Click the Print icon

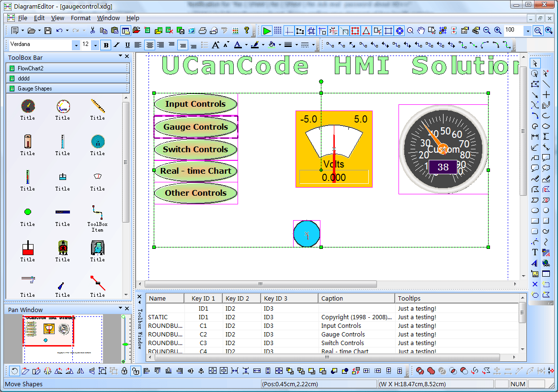[x=202, y=31]
